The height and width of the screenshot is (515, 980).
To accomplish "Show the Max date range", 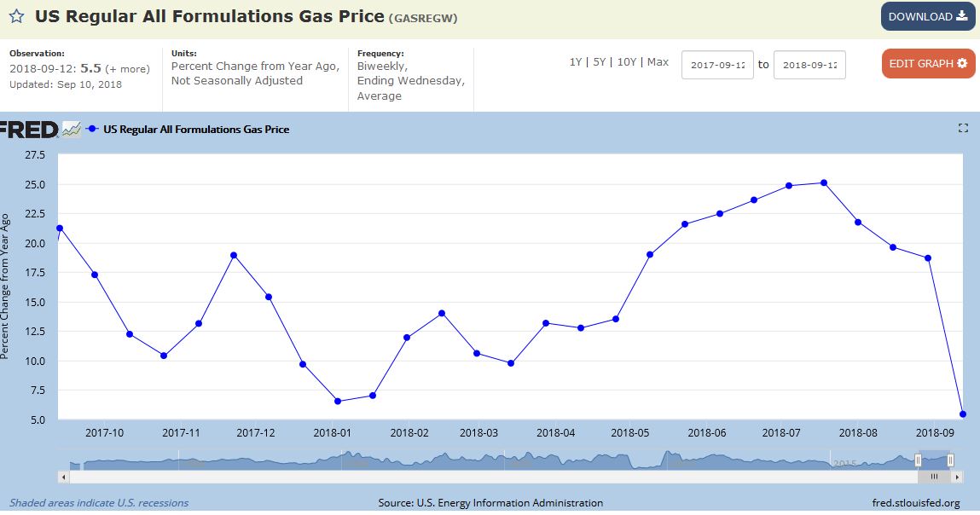I will (x=658, y=62).
